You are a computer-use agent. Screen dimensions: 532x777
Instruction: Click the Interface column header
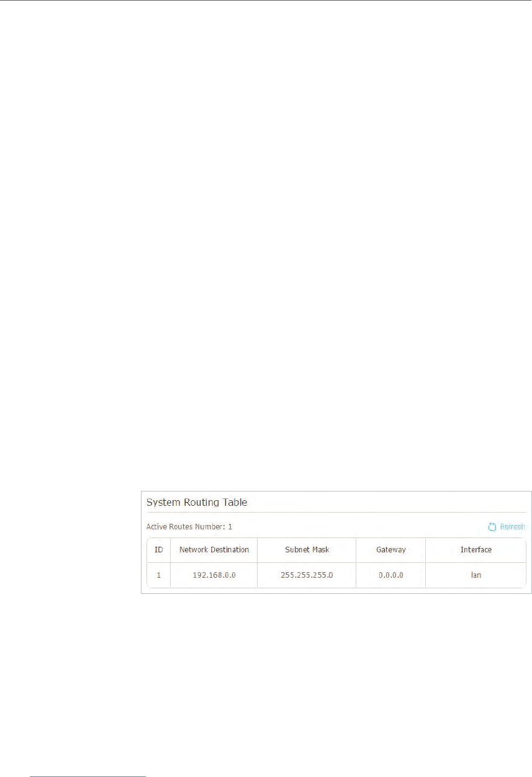[476, 550]
